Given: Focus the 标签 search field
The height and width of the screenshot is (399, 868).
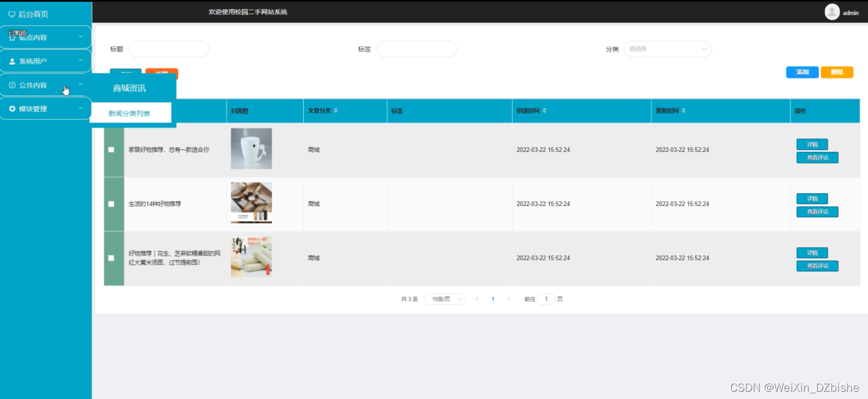Looking at the screenshot, I should point(416,49).
